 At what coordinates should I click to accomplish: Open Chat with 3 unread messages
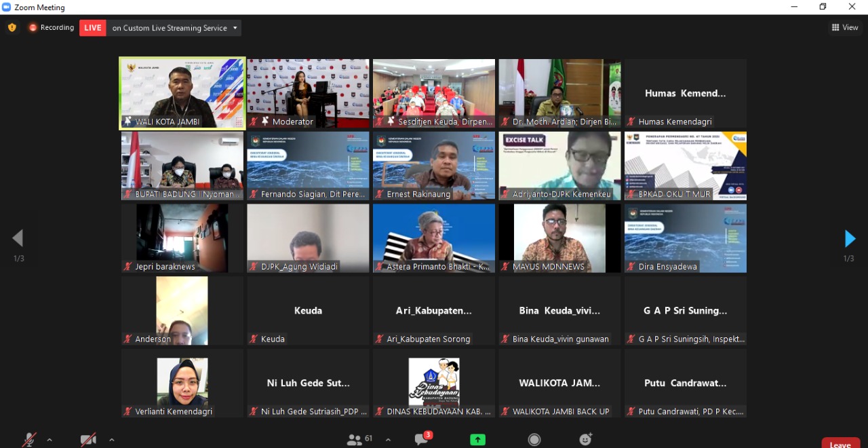pyautogui.click(x=422, y=440)
